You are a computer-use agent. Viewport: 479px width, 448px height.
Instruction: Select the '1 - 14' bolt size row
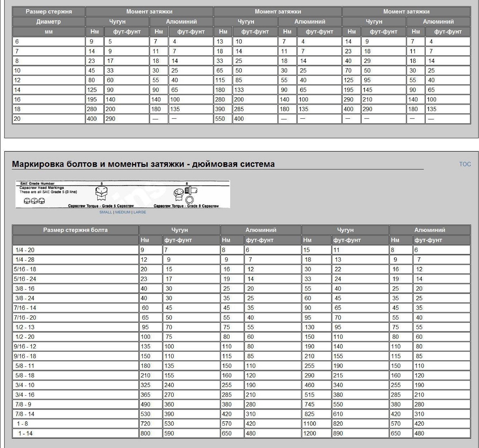(x=241, y=433)
